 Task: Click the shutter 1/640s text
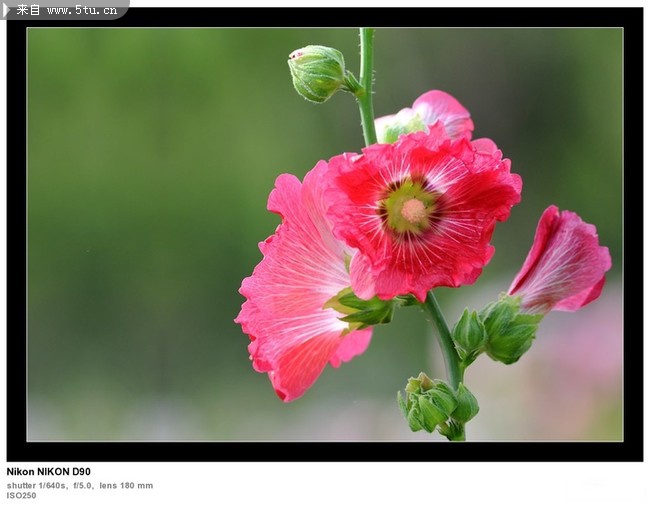37,485
